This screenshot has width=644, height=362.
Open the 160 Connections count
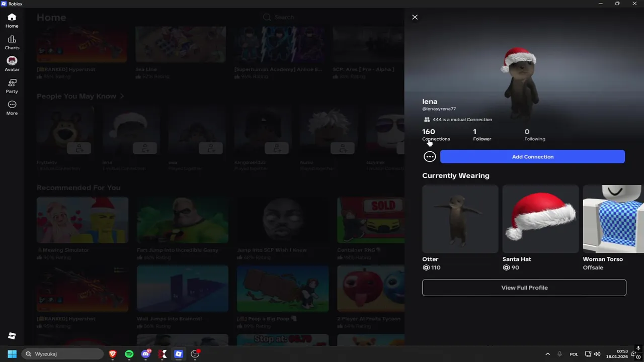click(x=436, y=135)
